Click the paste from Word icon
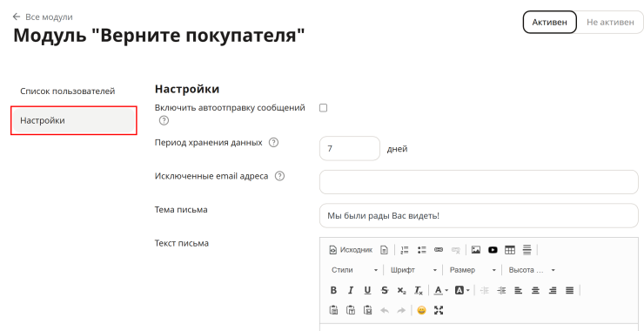 (367, 310)
